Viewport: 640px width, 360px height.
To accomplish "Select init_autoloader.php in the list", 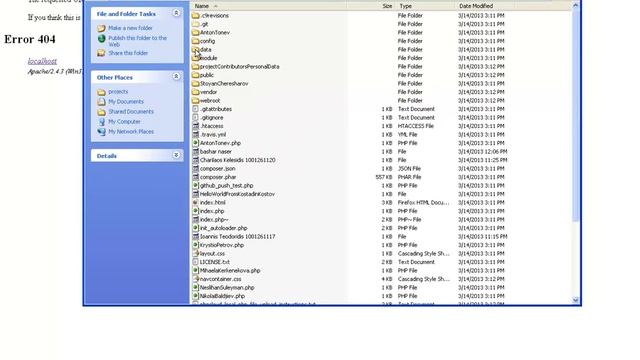I will [223, 228].
